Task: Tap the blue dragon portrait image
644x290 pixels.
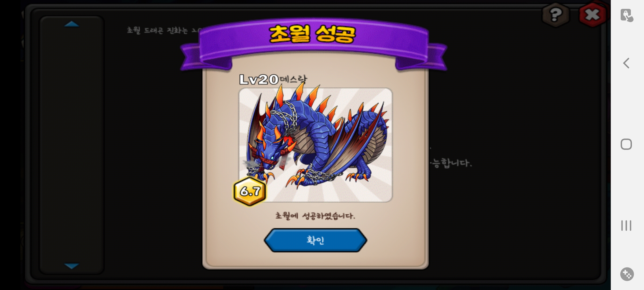Action: coord(316,145)
